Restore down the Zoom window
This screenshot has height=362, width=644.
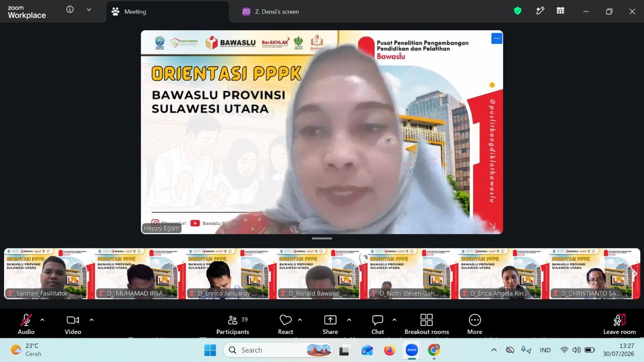pyautogui.click(x=609, y=11)
